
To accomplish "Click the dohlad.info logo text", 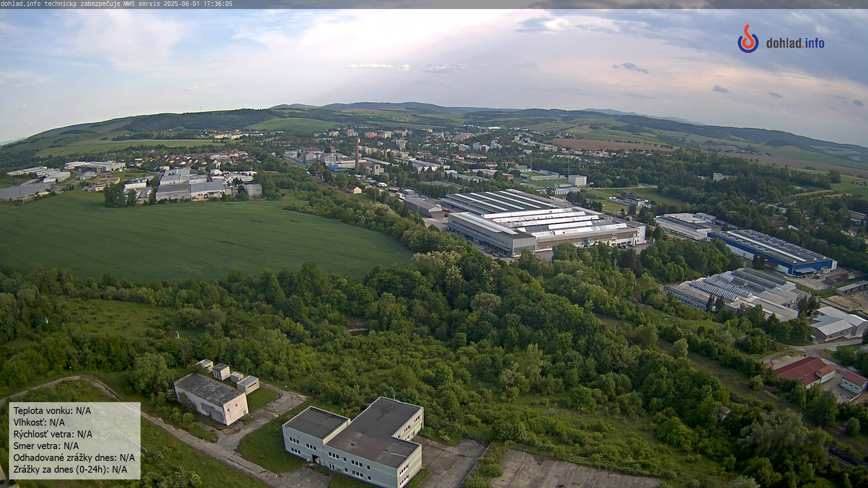I will coord(795,43).
